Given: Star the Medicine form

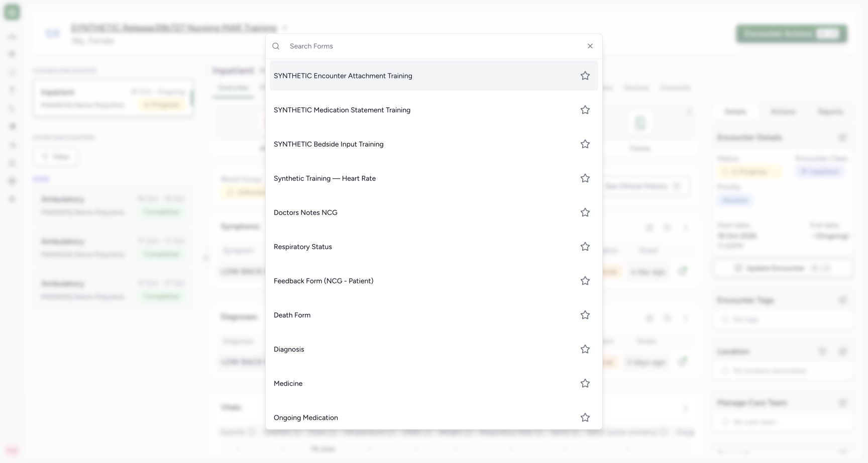Looking at the screenshot, I should tap(585, 384).
